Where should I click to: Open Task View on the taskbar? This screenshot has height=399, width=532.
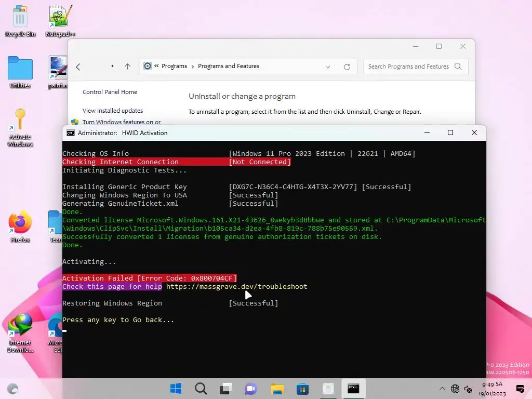225,389
